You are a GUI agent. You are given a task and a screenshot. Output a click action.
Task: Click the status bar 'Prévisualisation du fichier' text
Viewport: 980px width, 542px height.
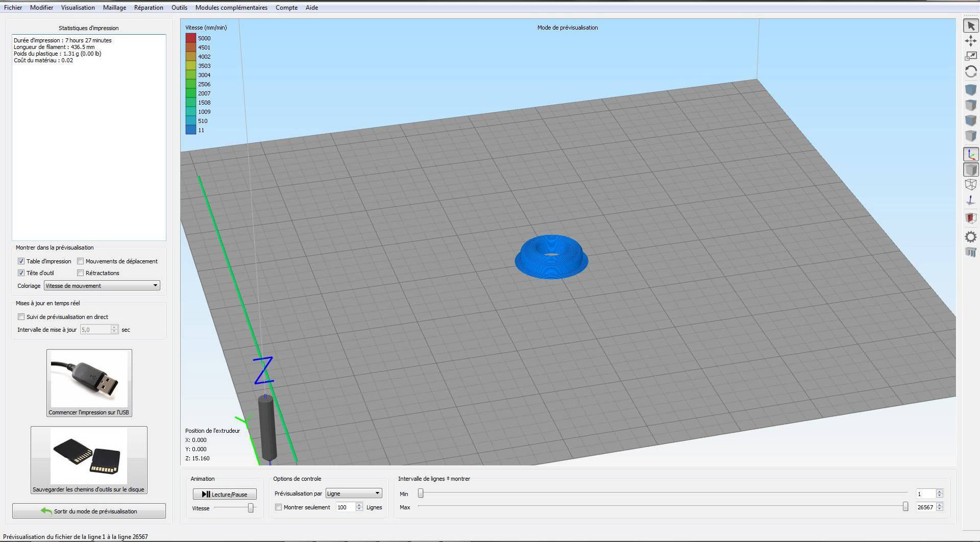point(76,536)
